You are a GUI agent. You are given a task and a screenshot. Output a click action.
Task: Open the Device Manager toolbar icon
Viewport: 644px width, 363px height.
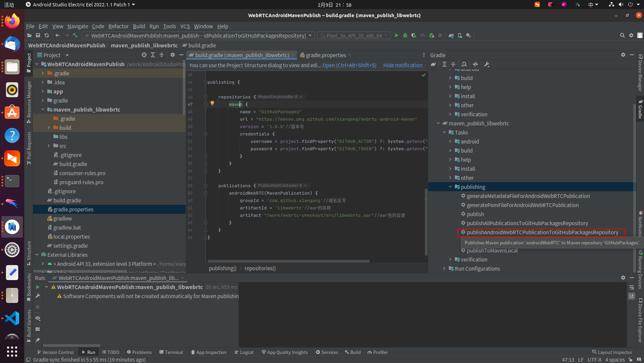tap(460, 35)
